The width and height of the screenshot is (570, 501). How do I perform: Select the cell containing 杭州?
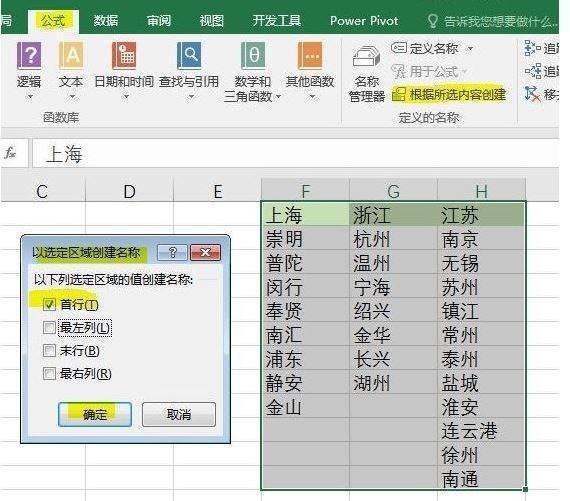pyautogui.click(x=393, y=238)
